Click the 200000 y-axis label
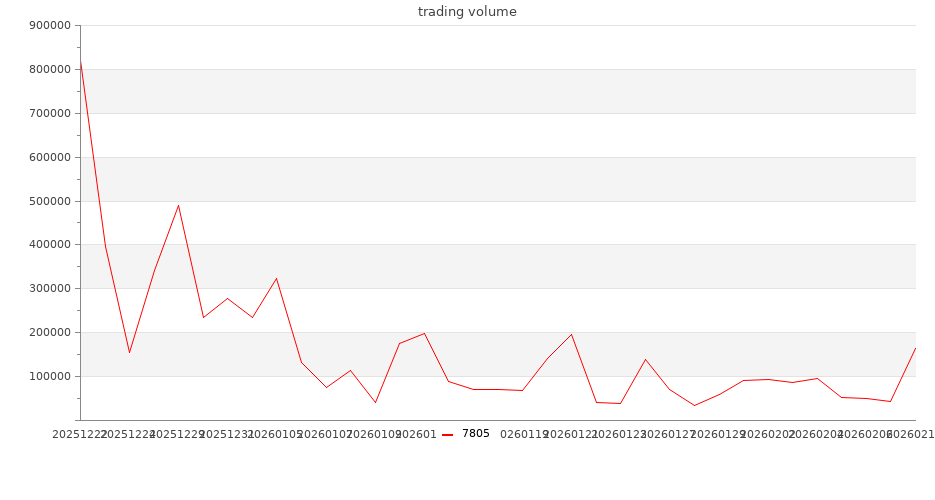Viewport: 935px width, 500px height. (x=48, y=333)
